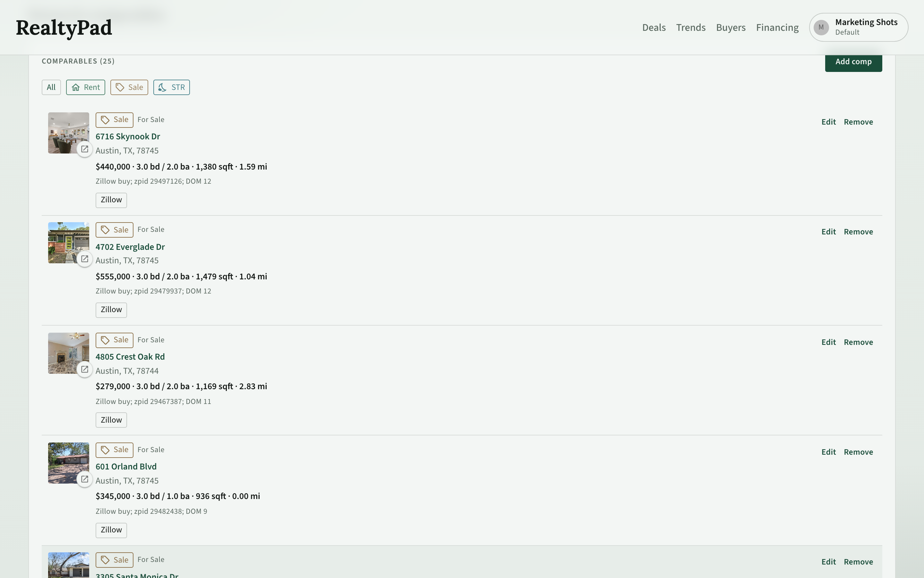Open the Marketing Shots account menu
924x578 pixels.
[859, 27]
